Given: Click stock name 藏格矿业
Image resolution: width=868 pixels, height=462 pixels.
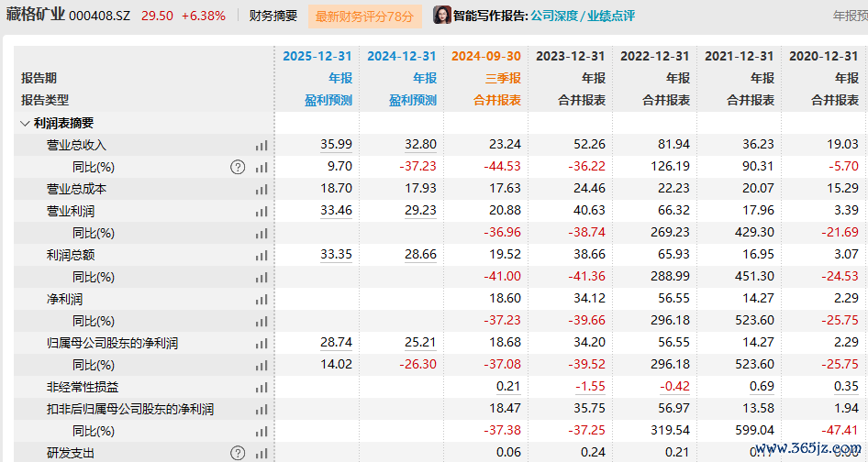Looking at the screenshot, I should click(x=36, y=15).
